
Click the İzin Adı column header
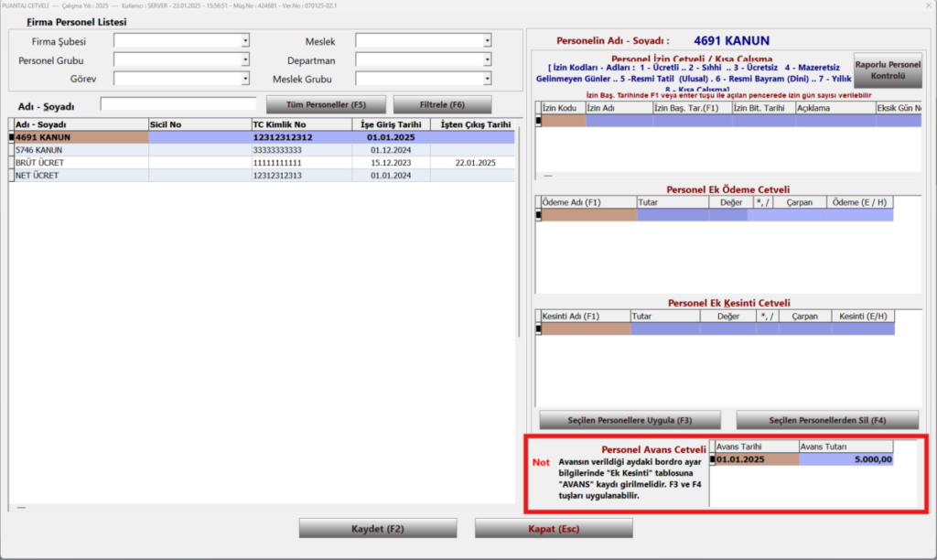[x=619, y=108]
